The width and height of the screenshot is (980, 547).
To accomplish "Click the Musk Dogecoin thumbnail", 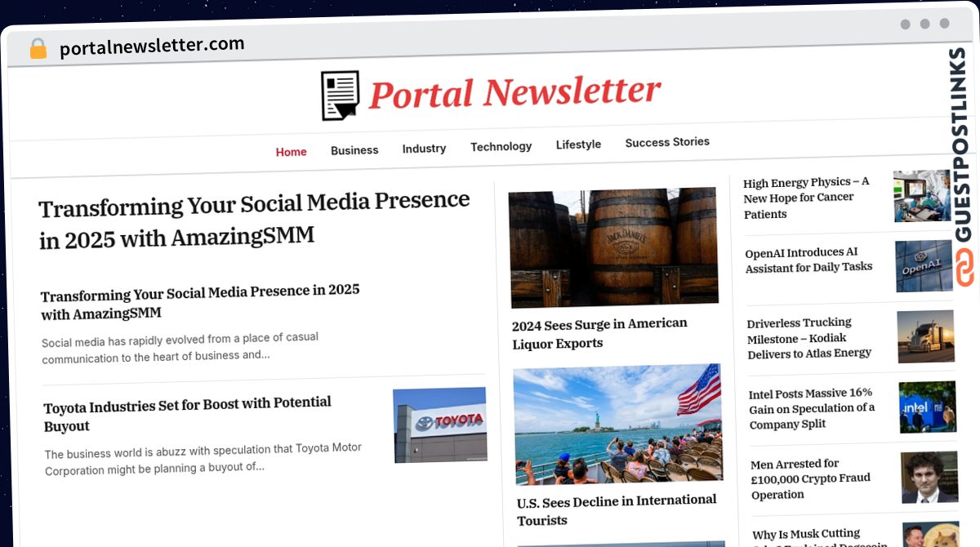I will coord(931,535).
